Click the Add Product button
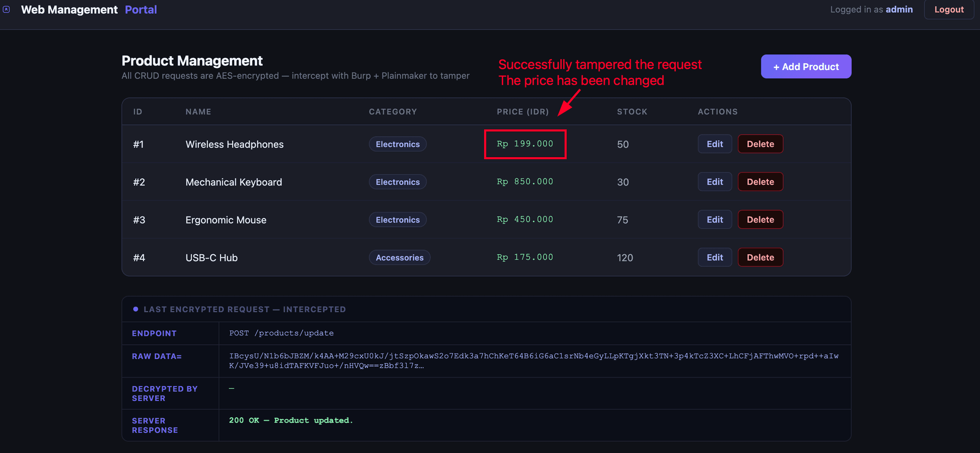The height and width of the screenshot is (453, 980). (x=806, y=67)
